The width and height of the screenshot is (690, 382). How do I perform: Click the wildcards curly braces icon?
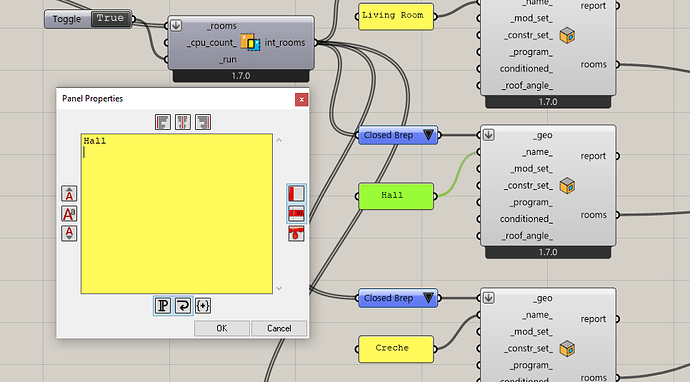[203, 305]
